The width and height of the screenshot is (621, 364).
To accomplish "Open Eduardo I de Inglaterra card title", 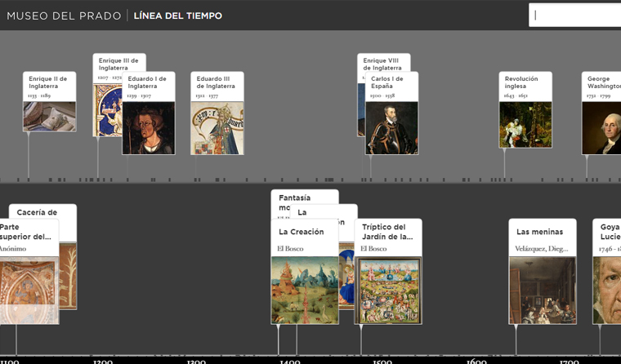I will [147, 82].
